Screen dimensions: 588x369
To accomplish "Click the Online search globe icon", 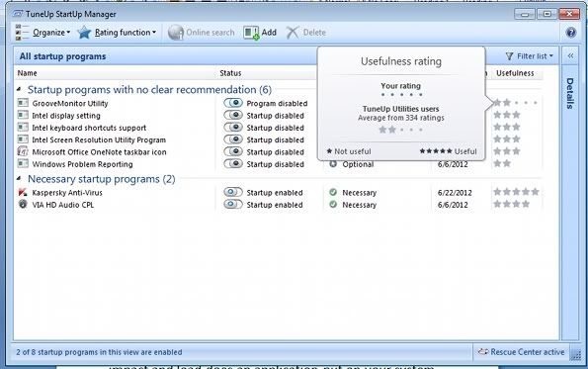I will pyautogui.click(x=176, y=33).
